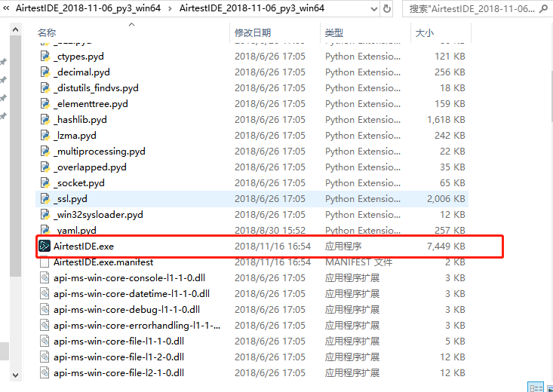Click the 类型 column header
Image resolution: width=553 pixels, height=392 pixels.
334,33
